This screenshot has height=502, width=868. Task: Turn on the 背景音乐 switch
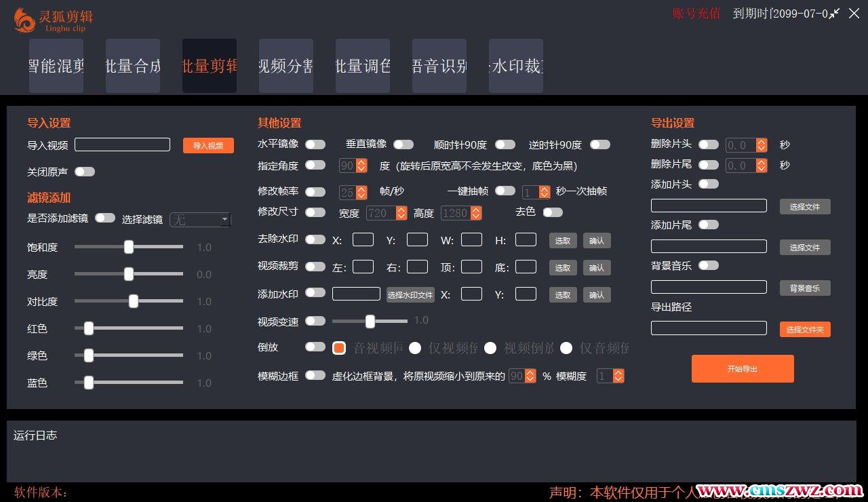[x=708, y=265]
